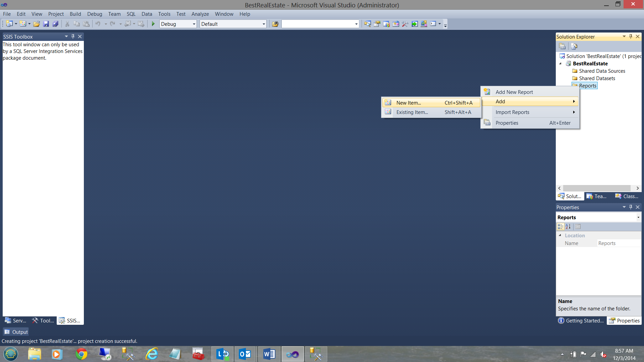
Task: Toggle auto-hide pin on Properties panel
Action: pos(631,207)
